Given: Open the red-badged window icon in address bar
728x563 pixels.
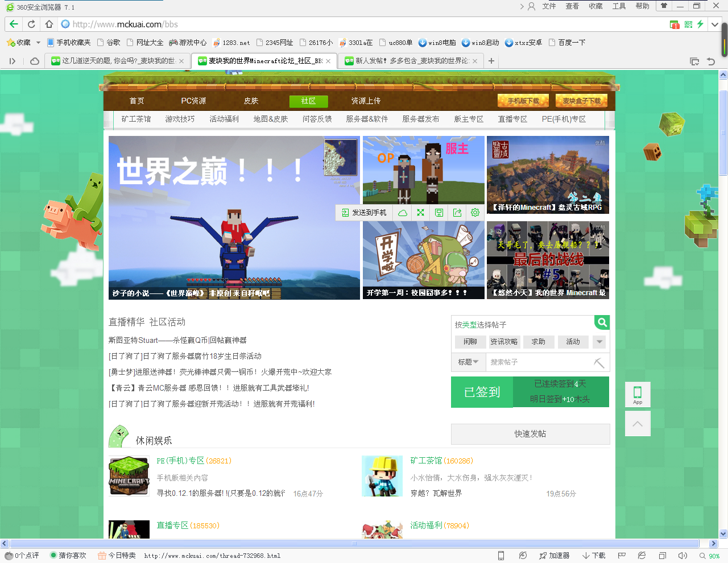Looking at the screenshot, I should point(675,24).
